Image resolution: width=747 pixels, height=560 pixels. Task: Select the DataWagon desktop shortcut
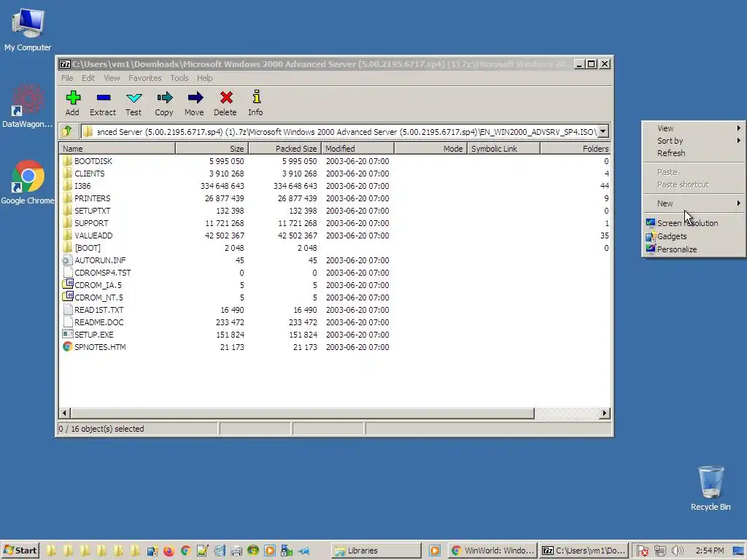(28, 106)
